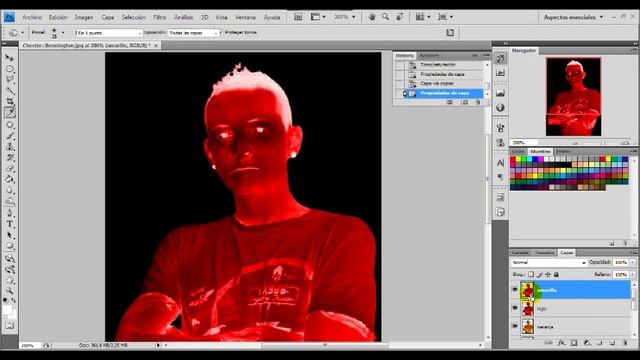
Task: Select the Lasso tool
Action: (9, 80)
